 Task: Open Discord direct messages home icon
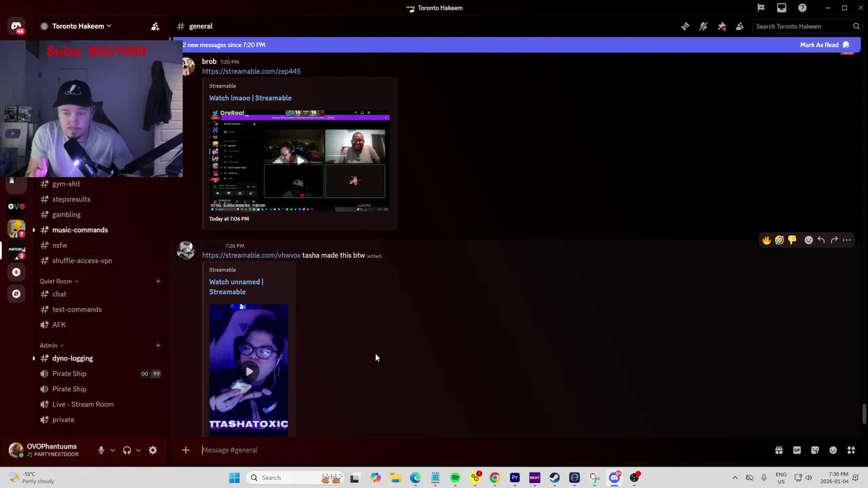16,27
